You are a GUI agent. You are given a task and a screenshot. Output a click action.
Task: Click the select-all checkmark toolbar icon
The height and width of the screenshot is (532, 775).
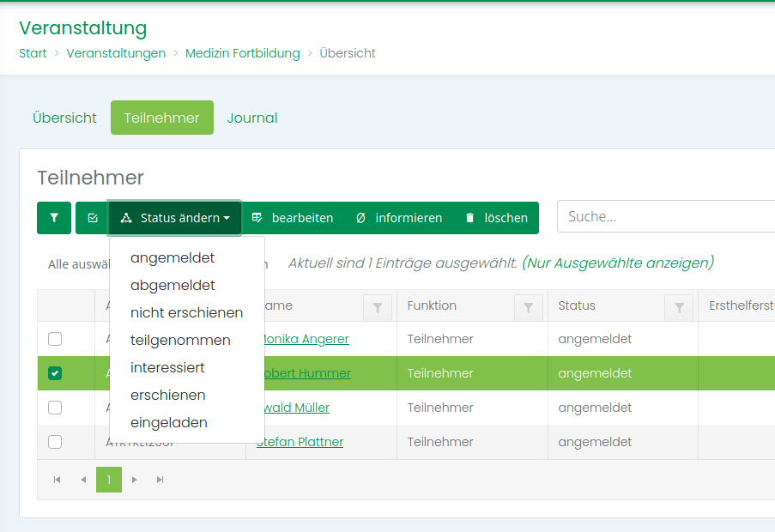92,218
